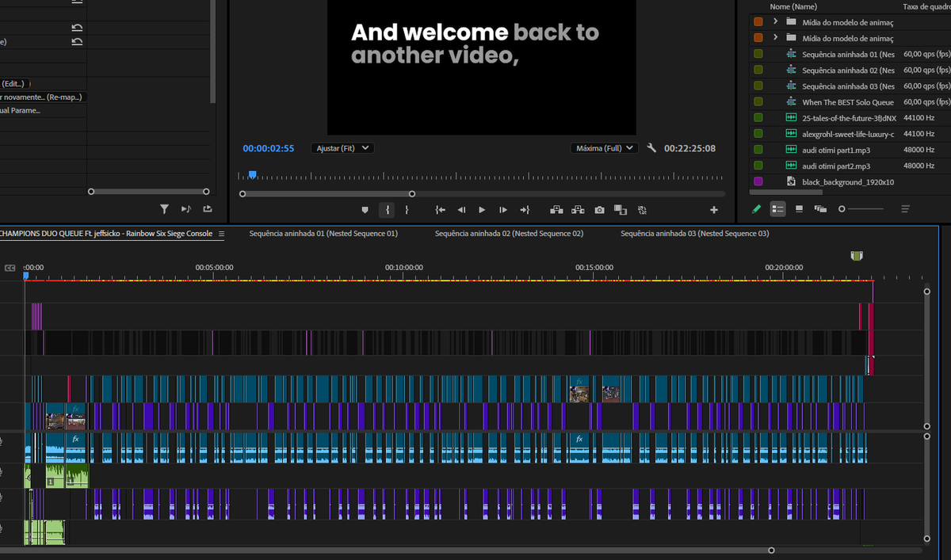Open the Máxima (Full) resolution dropdown
This screenshot has height=560, width=951.
604,148
